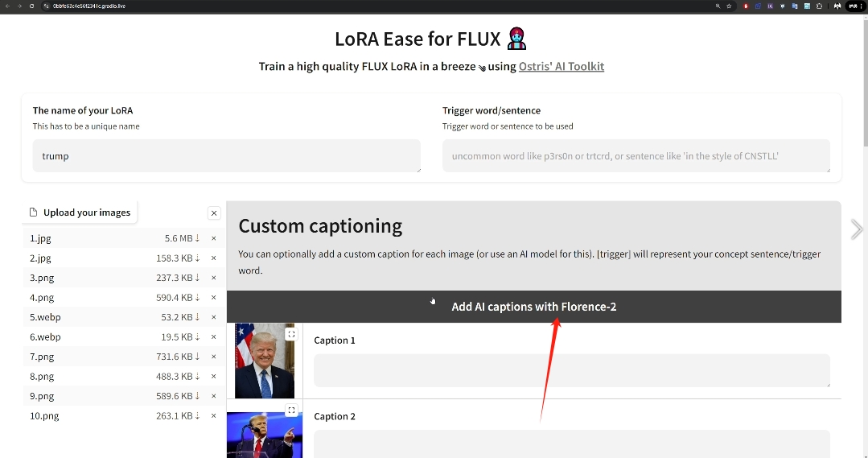The height and width of the screenshot is (458, 868).
Task: Focus the Caption 1 text box
Action: pos(572,370)
